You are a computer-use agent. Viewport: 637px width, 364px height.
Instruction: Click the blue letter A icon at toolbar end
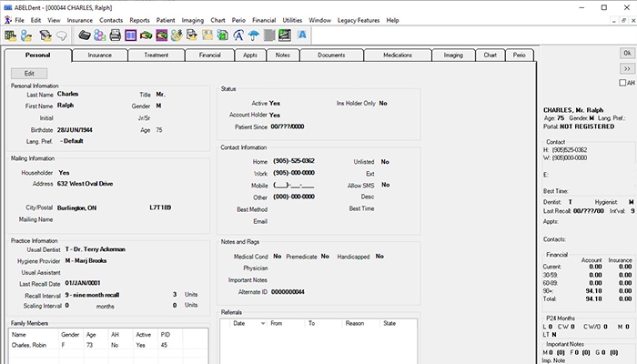tap(302, 35)
